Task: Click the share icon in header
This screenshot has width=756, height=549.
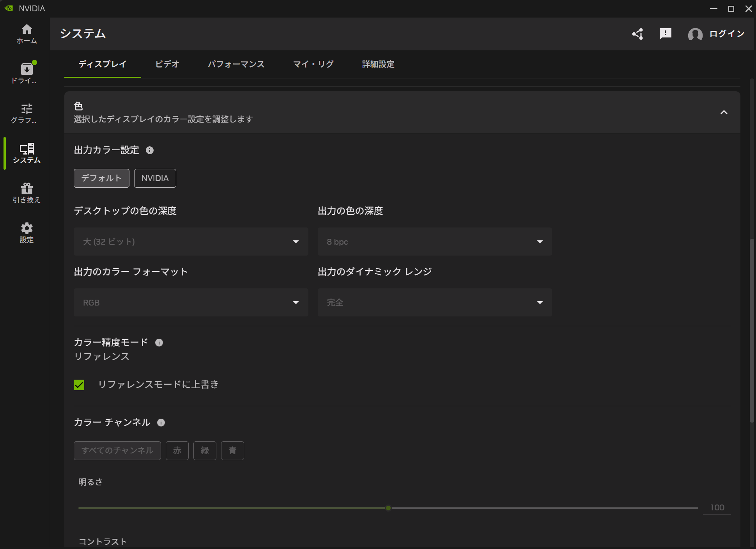Action: point(638,34)
